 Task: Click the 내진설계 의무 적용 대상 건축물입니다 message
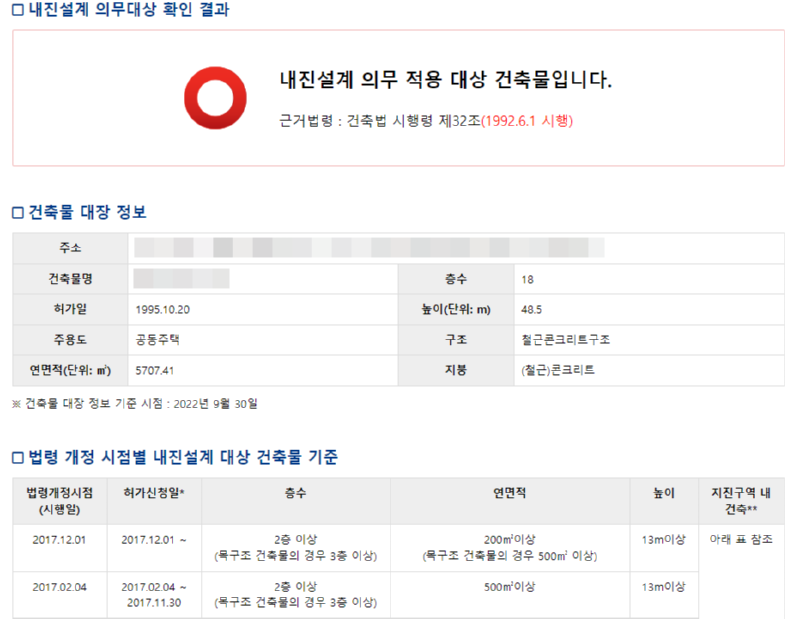(445, 80)
